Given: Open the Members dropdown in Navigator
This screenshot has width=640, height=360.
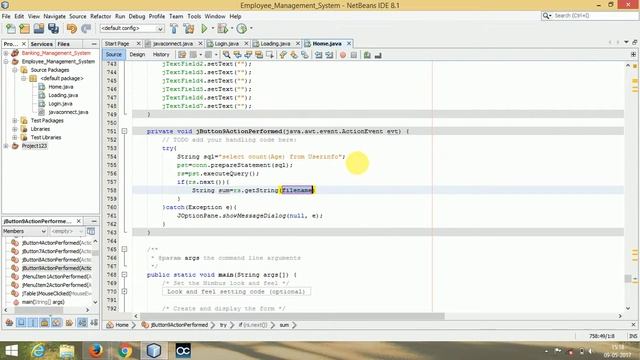Looking at the screenshot, I should (24, 231).
